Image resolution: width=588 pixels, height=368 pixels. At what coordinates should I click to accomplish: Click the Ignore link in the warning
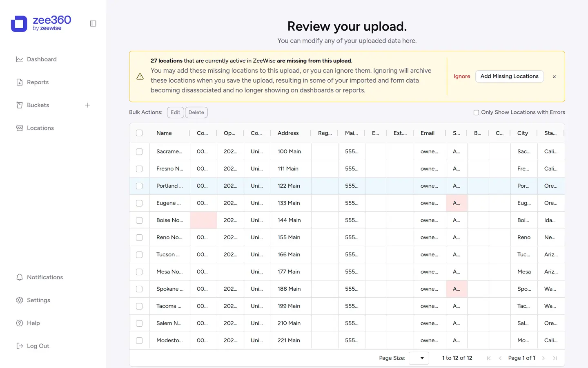(462, 76)
